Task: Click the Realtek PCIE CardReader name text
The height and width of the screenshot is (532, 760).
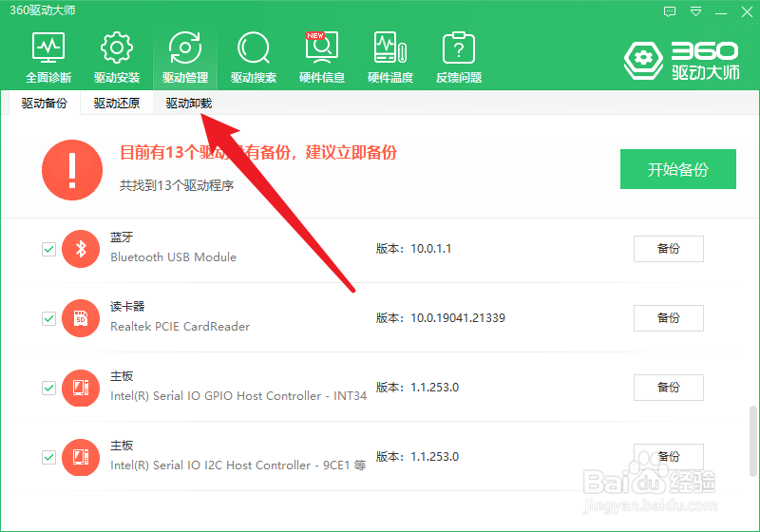Action: [180, 327]
